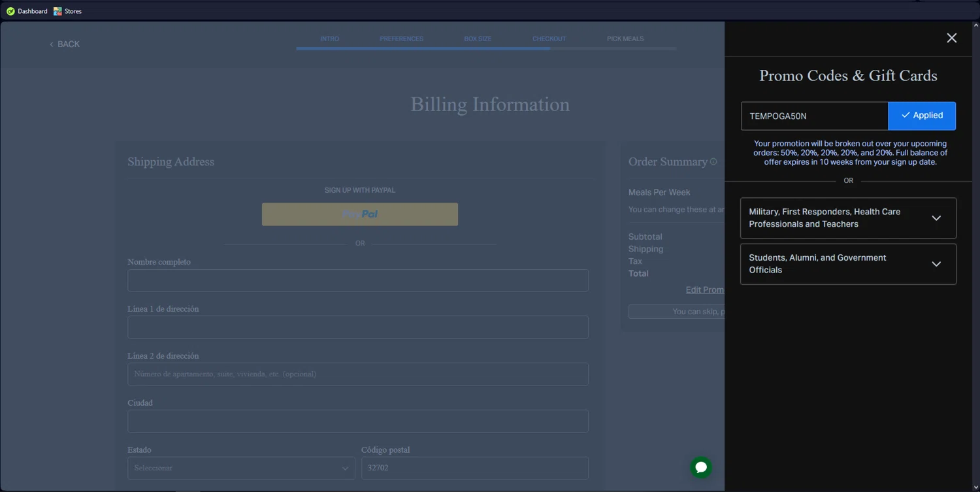Open the Dashboard bookmark
Screen dimensions: 980x492
[27, 11]
